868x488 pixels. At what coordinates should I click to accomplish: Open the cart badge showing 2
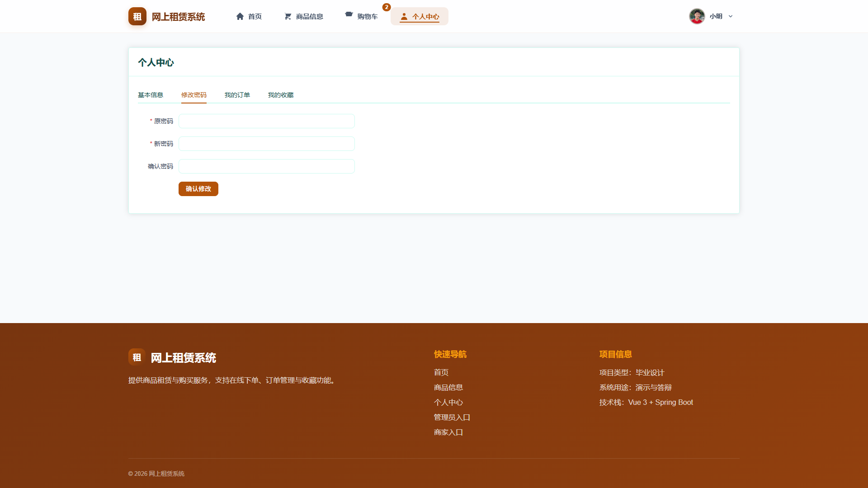click(387, 7)
